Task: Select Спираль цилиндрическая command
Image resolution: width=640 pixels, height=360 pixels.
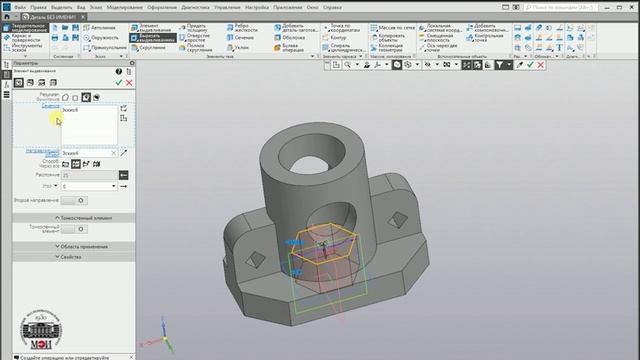Action: pos(344,48)
